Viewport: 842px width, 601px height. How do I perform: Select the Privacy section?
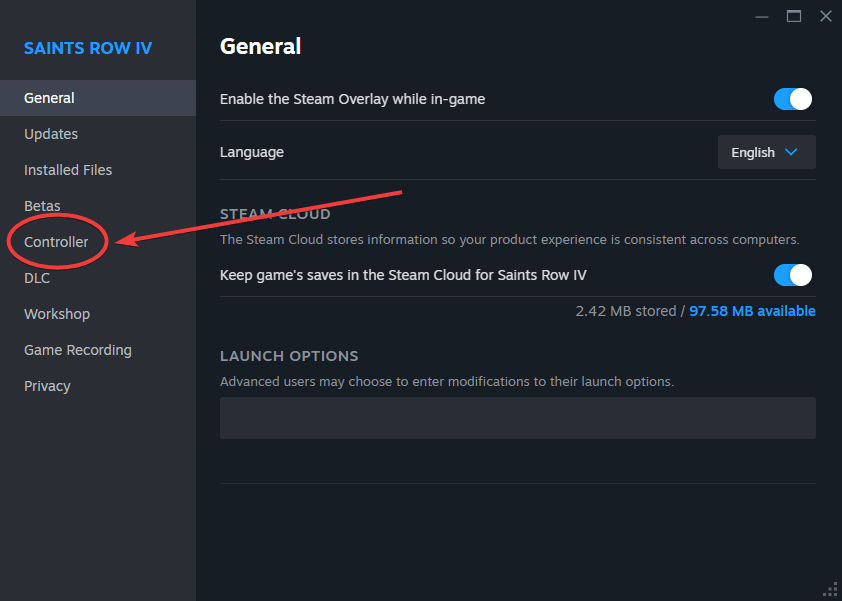(x=47, y=386)
